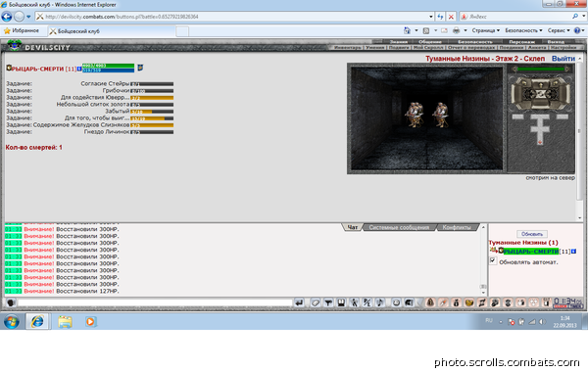This screenshot has height=372, width=588.
Task: Open the Сервис dropdown menu
Action: (559, 30)
